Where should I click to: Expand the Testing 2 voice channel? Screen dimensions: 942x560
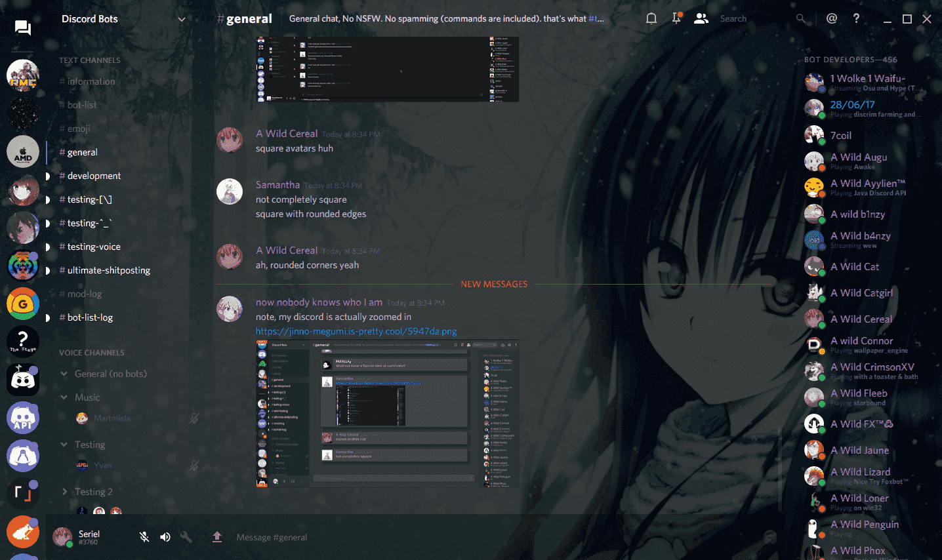click(x=64, y=492)
